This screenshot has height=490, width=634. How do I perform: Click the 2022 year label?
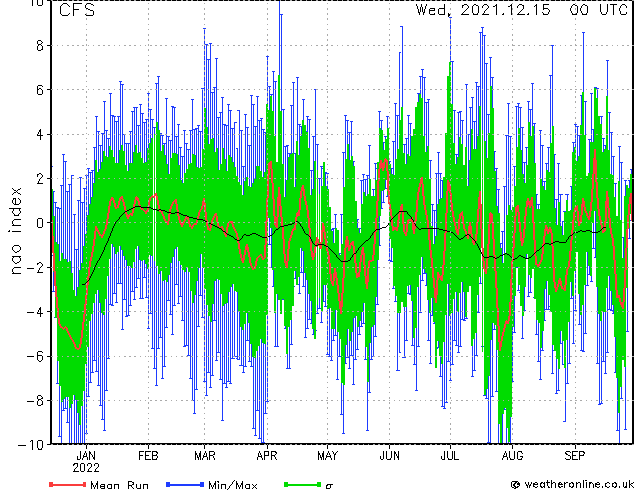tap(86, 468)
